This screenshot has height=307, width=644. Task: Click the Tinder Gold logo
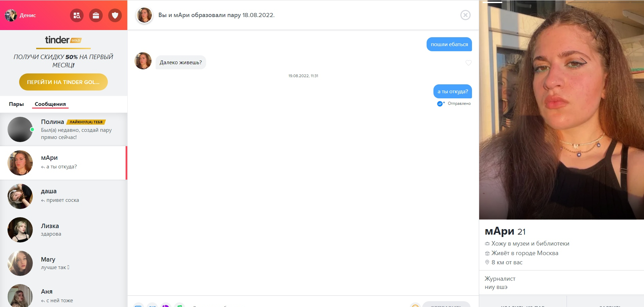pyautogui.click(x=63, y=40)
